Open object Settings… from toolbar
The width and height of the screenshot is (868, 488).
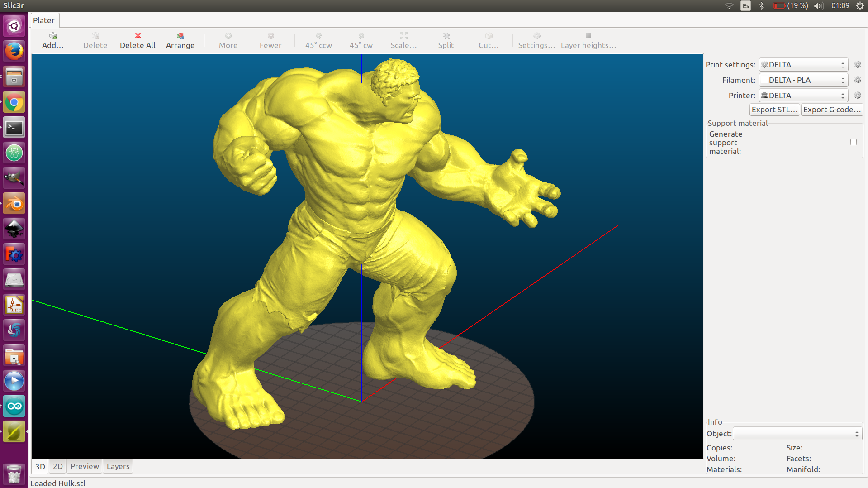(x=536, y=40)
